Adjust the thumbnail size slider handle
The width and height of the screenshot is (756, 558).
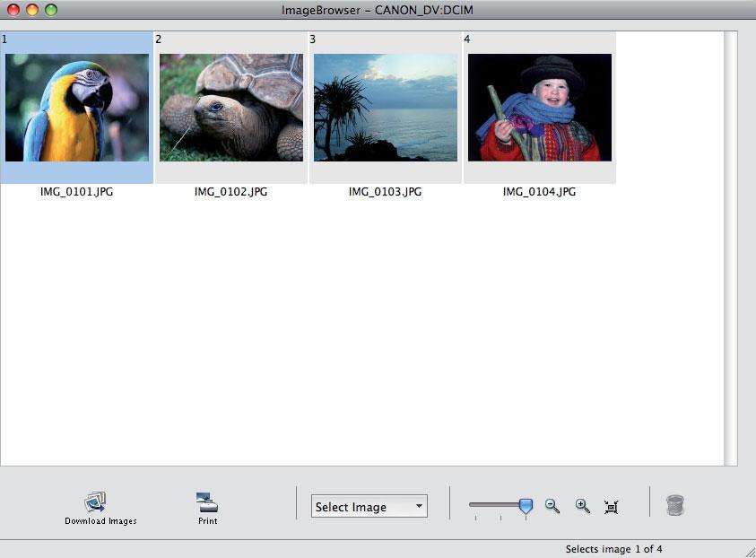(526, 506)
